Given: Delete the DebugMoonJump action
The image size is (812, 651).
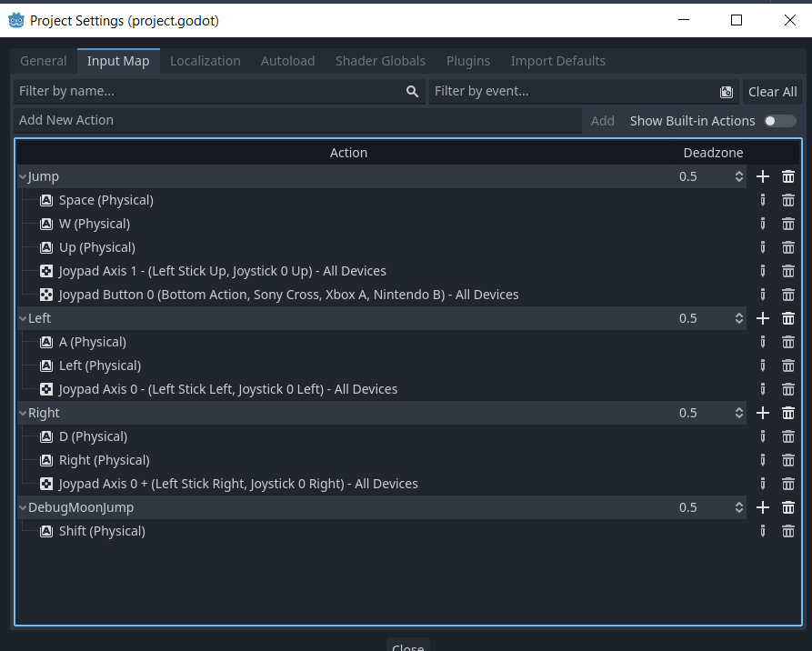Looking at the screenshot, I should click(x=788, y=507).
